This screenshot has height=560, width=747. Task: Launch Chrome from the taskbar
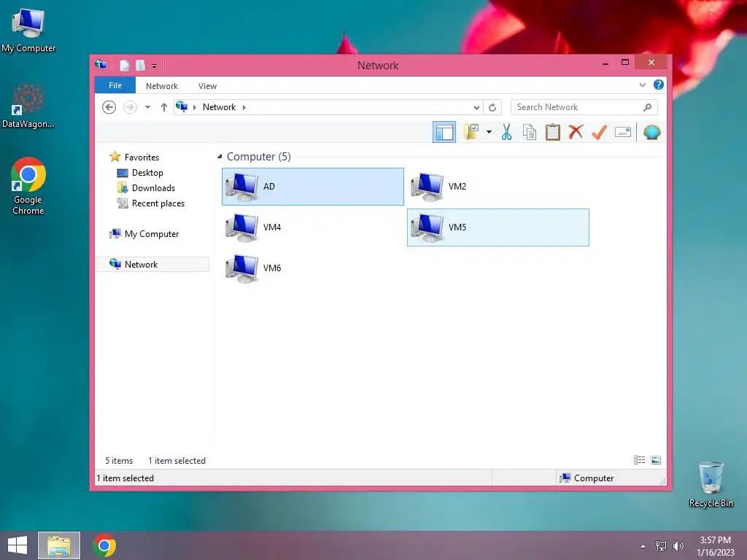(x=104, y=545)
